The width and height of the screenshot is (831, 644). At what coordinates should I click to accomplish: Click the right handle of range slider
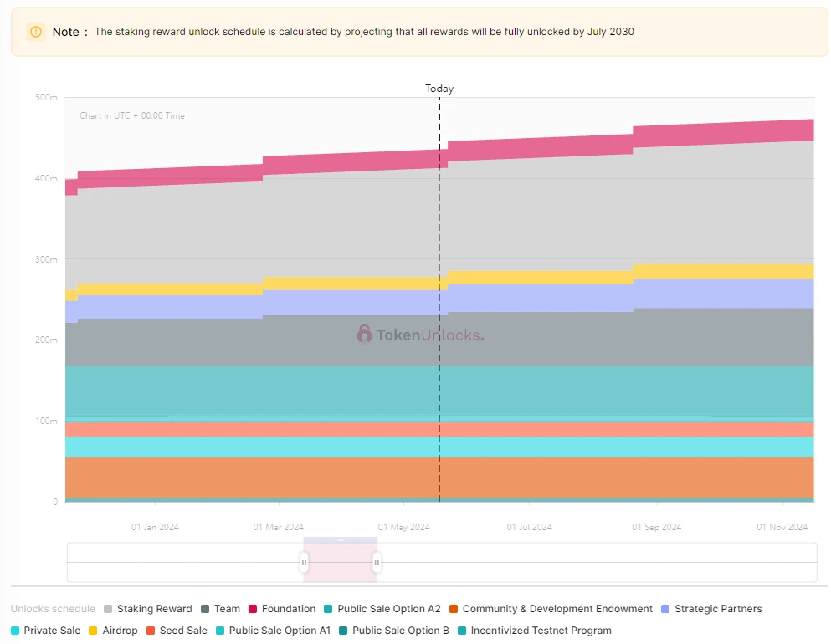[x=377, y=562]
